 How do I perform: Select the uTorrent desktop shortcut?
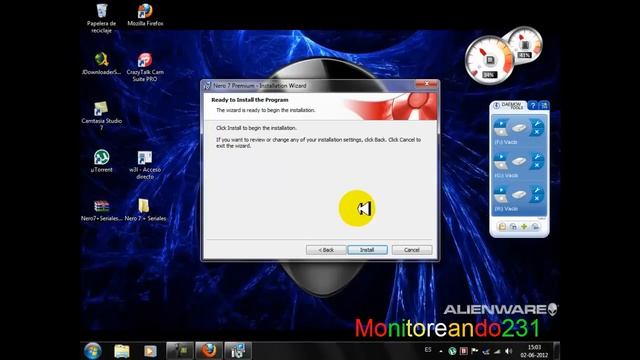[x=101, y=161]
